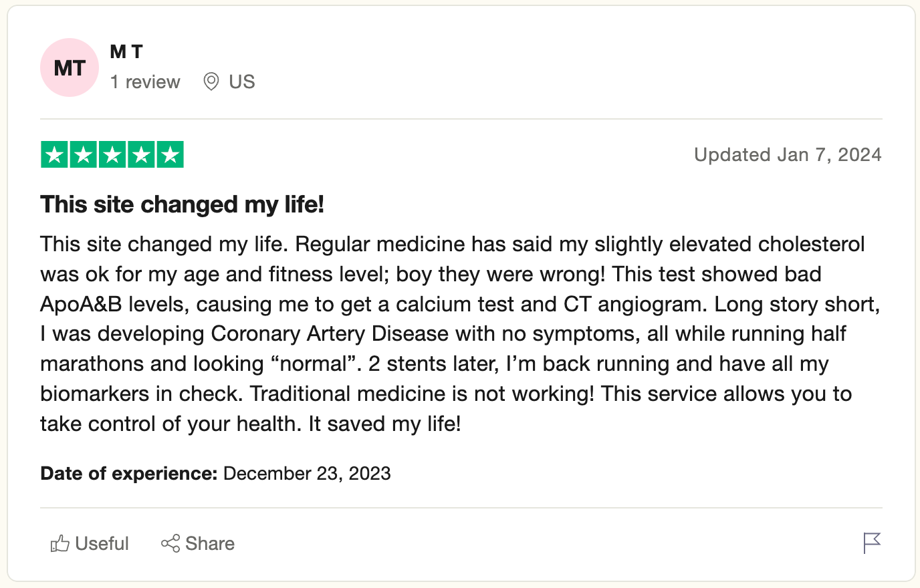
Task: Click the third green rating star
Action: point(112,154)
